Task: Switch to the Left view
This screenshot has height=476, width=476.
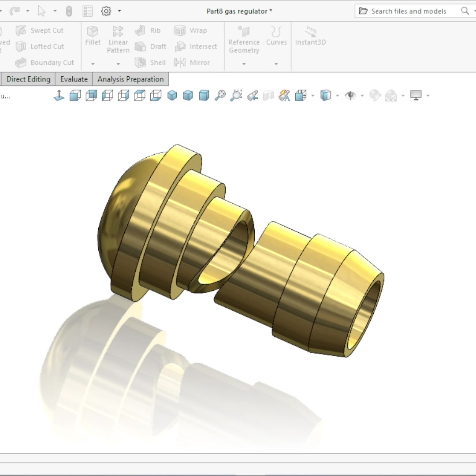Action: [x=107, y=95]
